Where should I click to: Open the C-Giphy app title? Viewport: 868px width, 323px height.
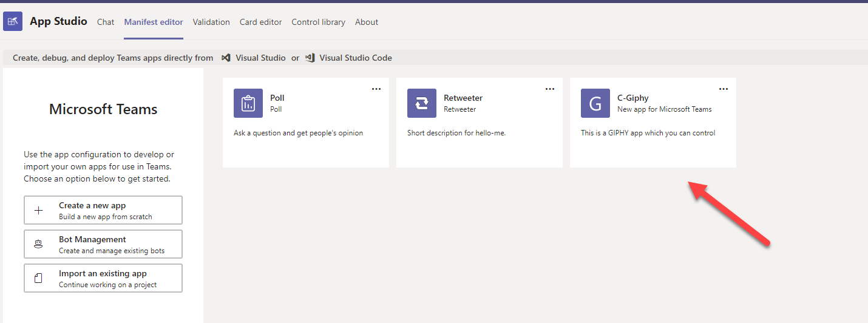coord(633,98)
